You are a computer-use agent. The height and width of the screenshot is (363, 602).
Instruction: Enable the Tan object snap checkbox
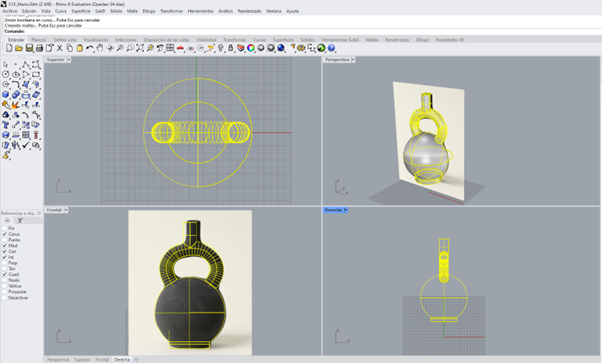tap(5, 269)
